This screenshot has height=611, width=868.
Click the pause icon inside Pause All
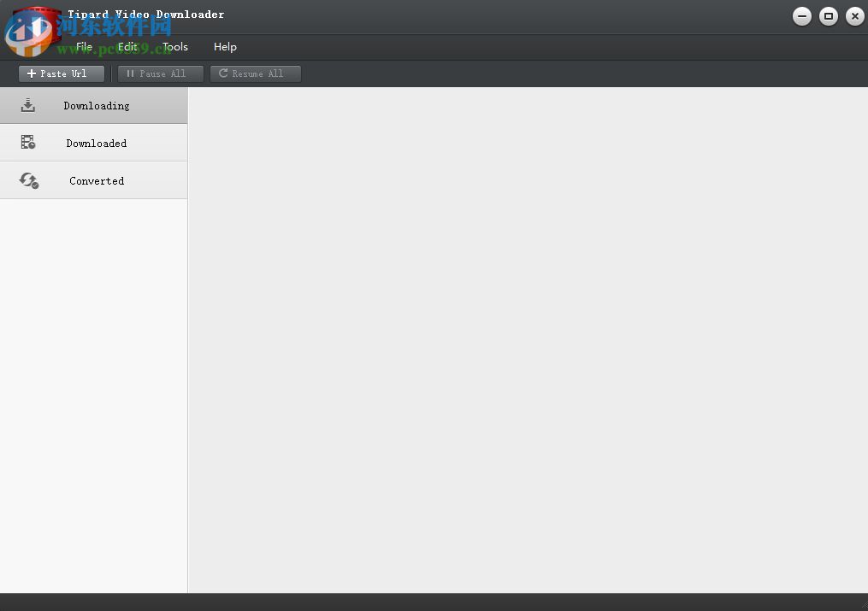(x=130, y=73)
